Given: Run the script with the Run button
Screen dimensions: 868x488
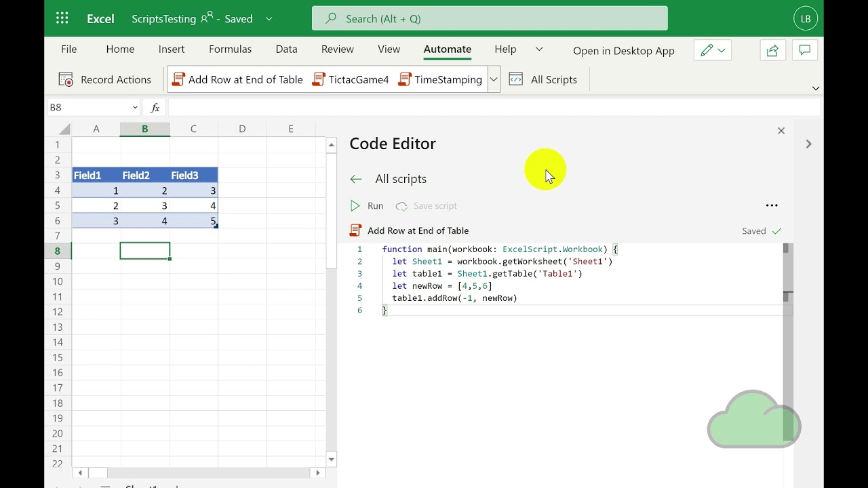Looking at the screenshot, I should 367,205.
